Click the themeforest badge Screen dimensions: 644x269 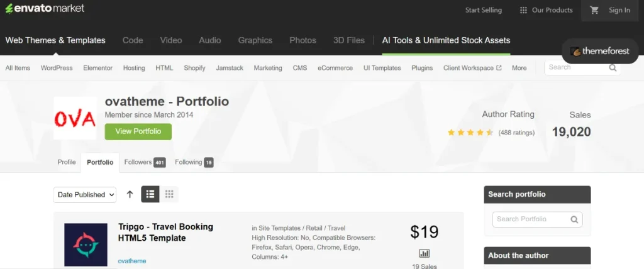[599, 52]
